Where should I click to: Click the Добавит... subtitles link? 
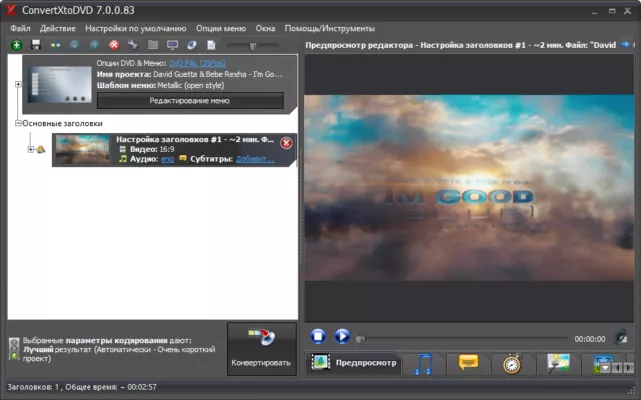(256, 159)
